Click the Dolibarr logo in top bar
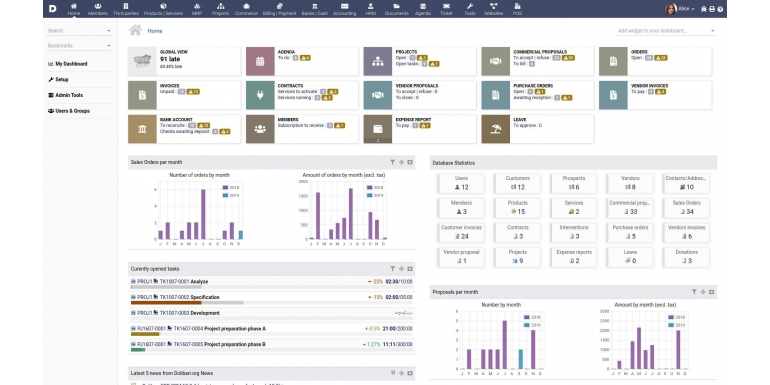770x385 pixels. click(x=53, y=8)
